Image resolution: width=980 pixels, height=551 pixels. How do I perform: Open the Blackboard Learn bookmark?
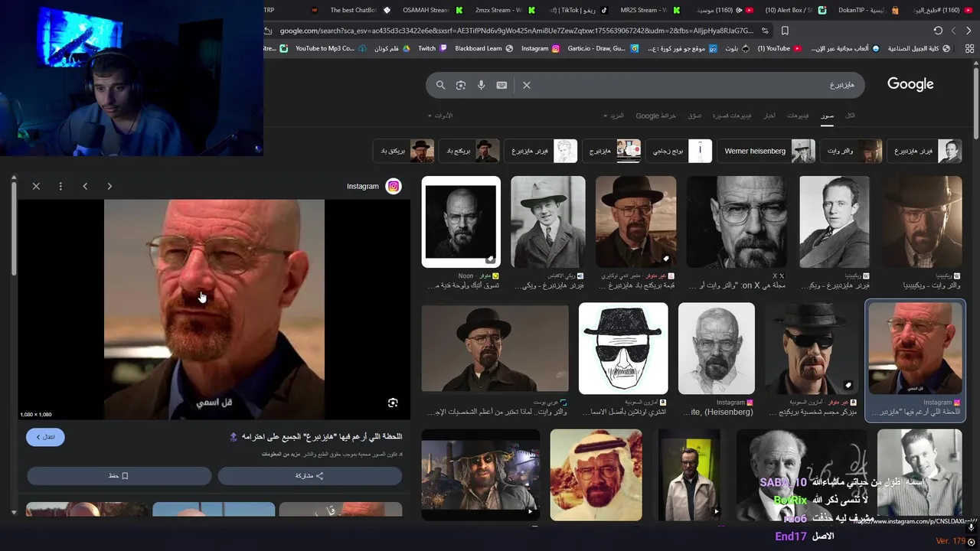point(484,48)
